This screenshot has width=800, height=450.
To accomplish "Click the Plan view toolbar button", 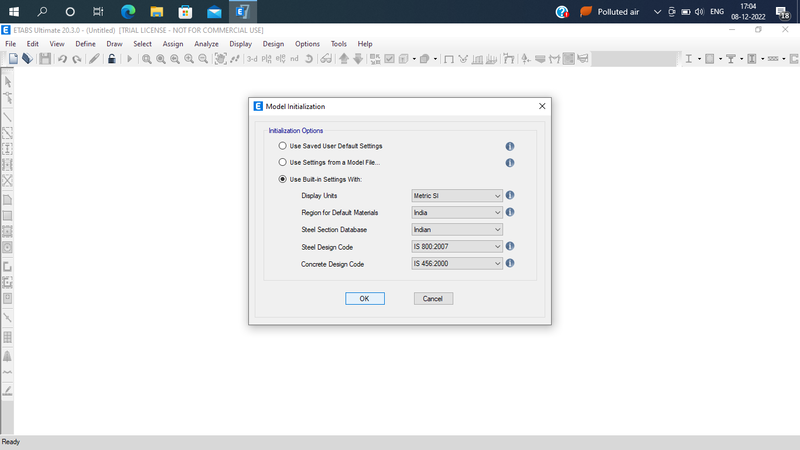I will pos(266,59).
